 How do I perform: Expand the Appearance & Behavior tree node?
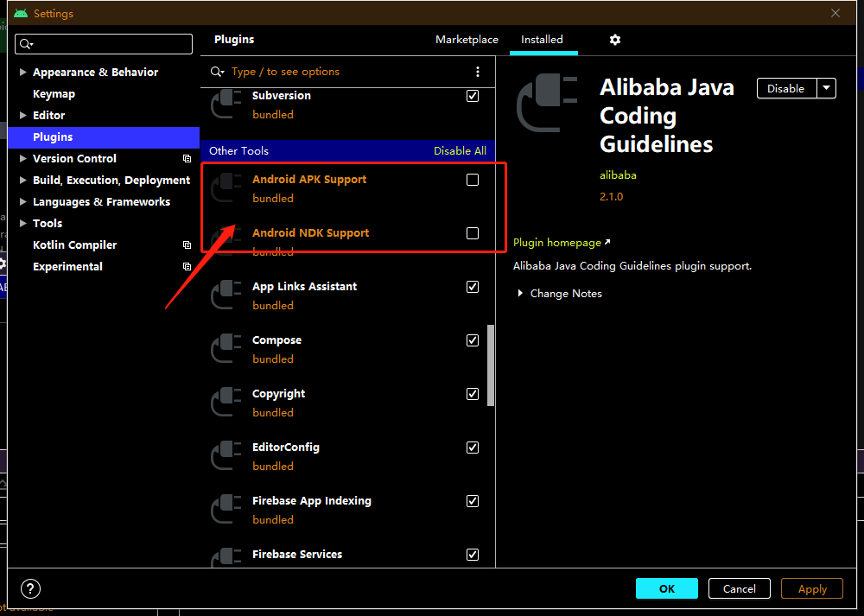click(23, 73)
